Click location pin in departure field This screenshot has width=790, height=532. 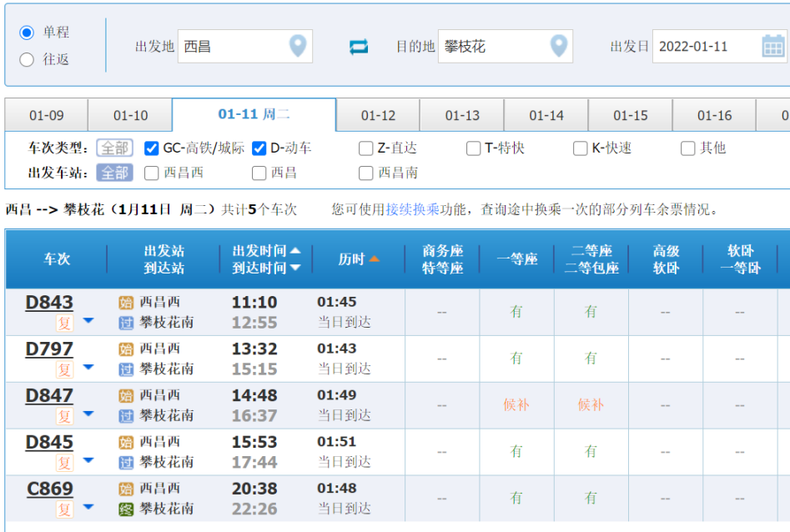tap(298, 46)
